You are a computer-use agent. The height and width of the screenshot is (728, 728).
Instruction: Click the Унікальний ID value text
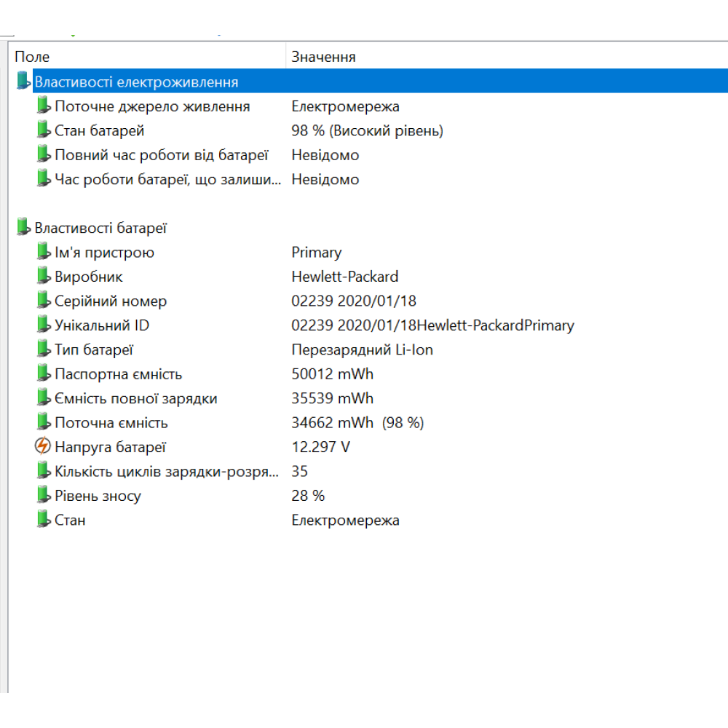[x=432, y=325]
